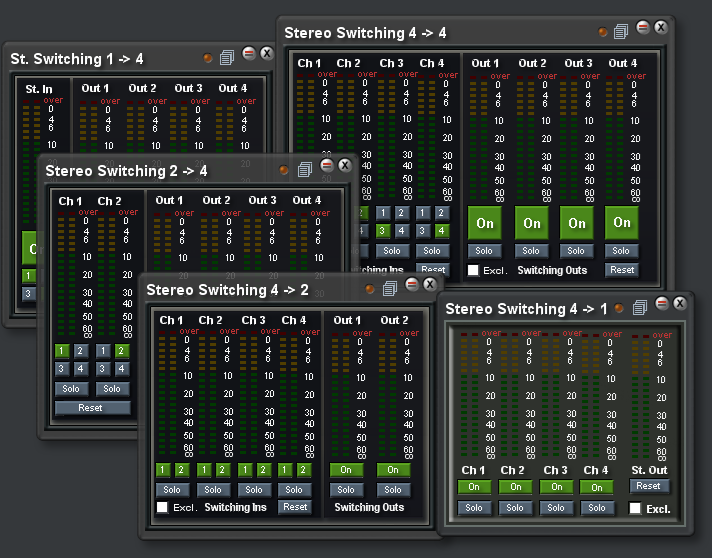
Task: Enable the Excl. checkbox in Stereo Switching 4 -> 4
Action: tap(474, 270)
